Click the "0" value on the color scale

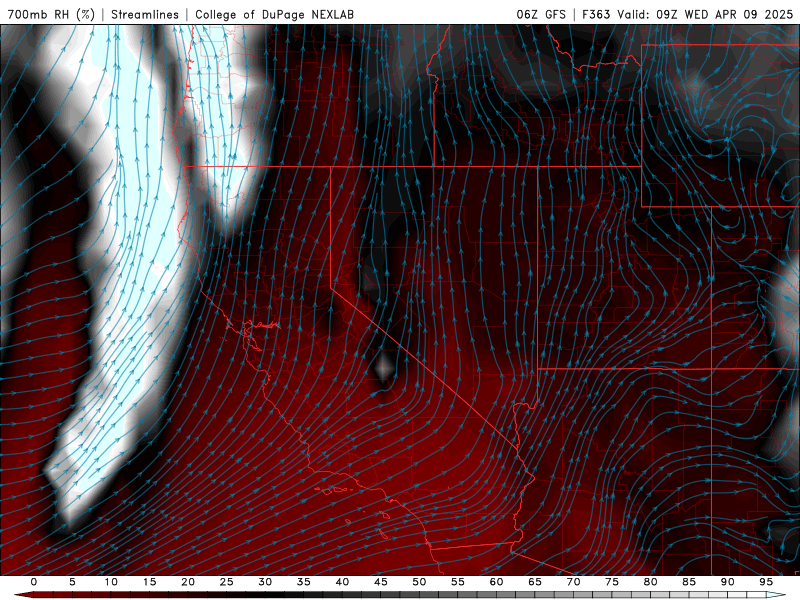34,582
